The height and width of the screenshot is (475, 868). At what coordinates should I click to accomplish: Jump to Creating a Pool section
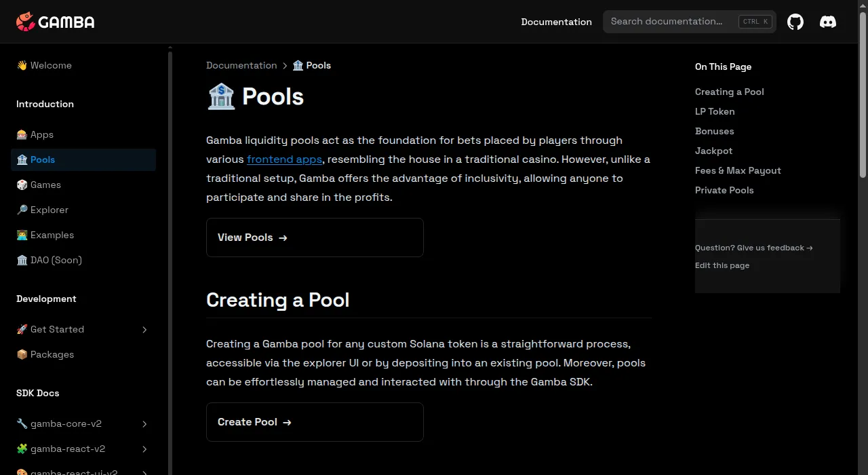(x=729, y=92)
